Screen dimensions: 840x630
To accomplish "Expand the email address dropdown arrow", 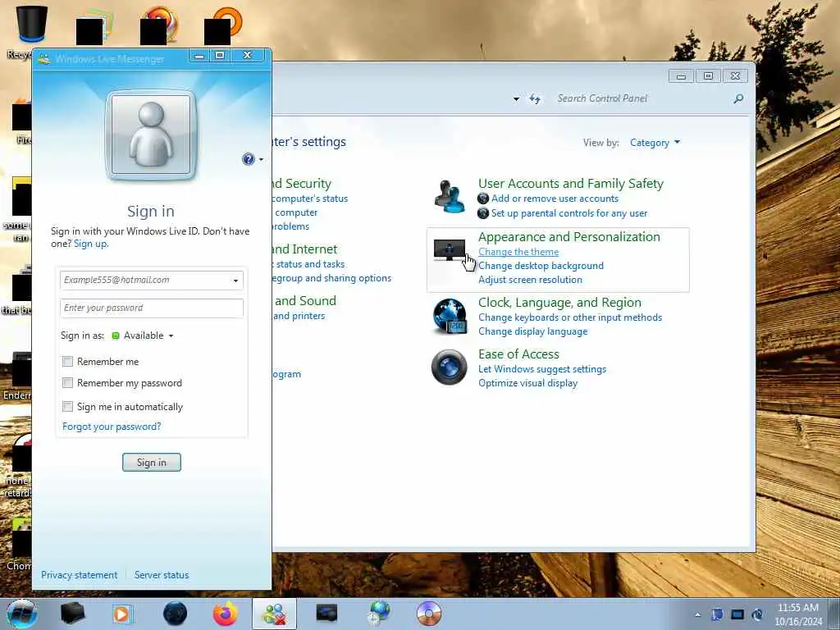I will click(x=235, y=281).
